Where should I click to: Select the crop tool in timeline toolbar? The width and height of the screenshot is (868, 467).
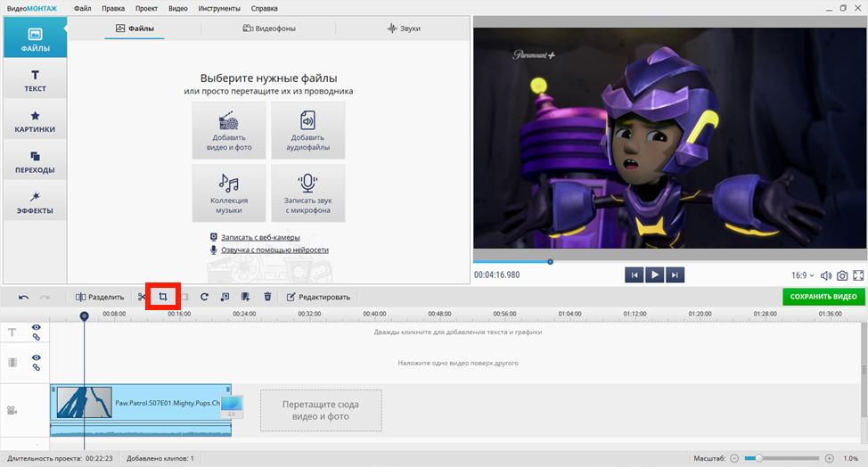coord(163,297)
